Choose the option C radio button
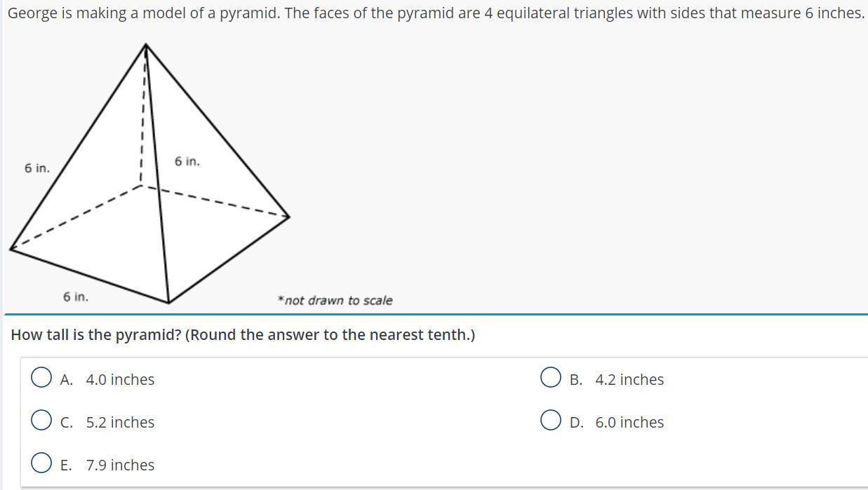The width and height of the screenshot is (868, 490). coord(41,421)
